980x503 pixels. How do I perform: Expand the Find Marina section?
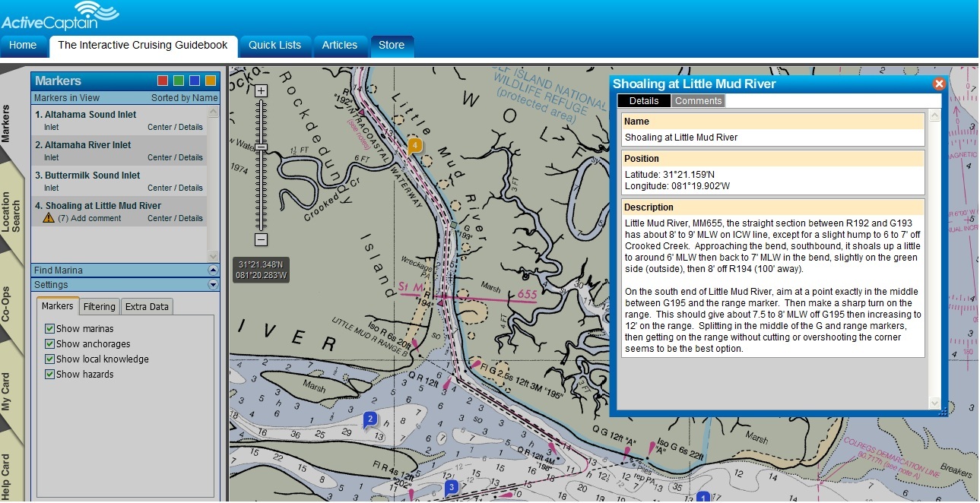point(213,270)
